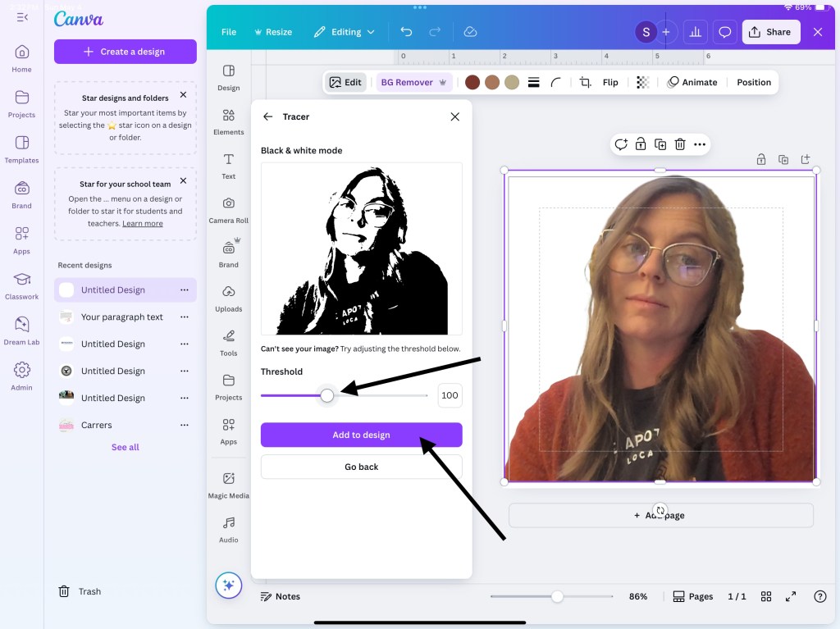Open more options for Carrers design

click(x=185, y=425)
